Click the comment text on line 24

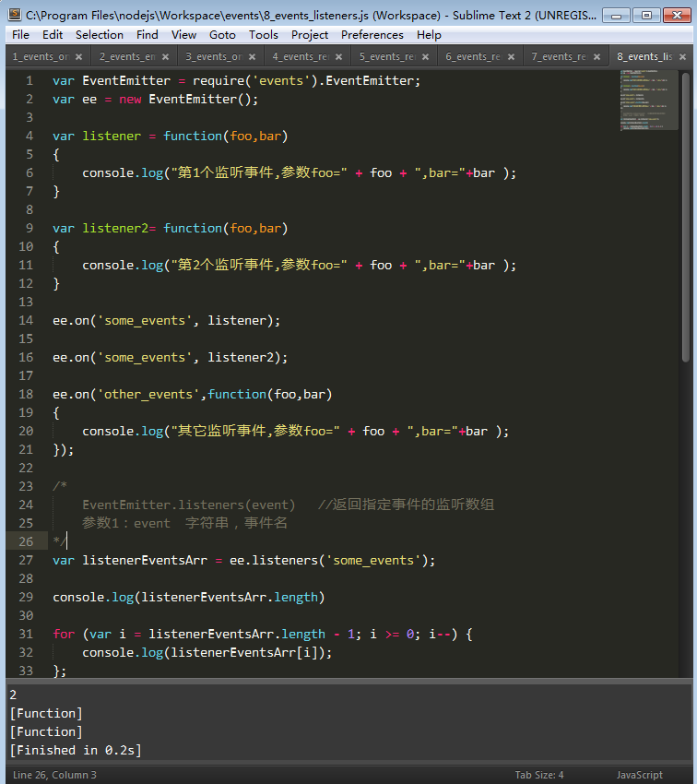coord(289,505)
